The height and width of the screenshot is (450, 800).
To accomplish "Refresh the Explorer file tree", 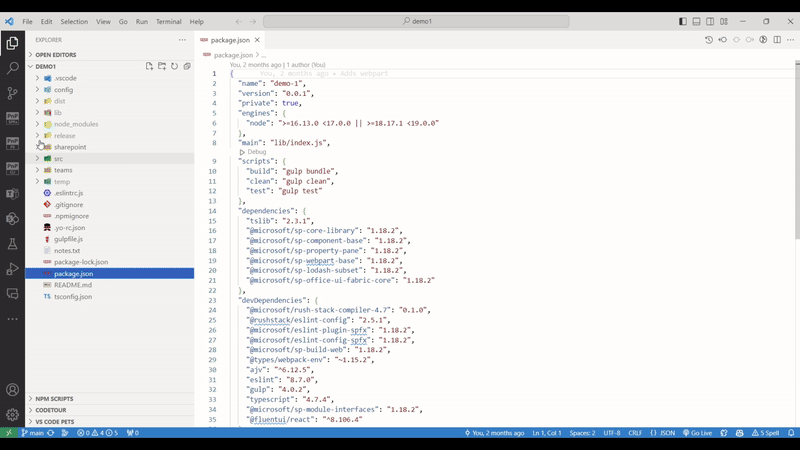I will pyautogui.click(x=174, y=66).
